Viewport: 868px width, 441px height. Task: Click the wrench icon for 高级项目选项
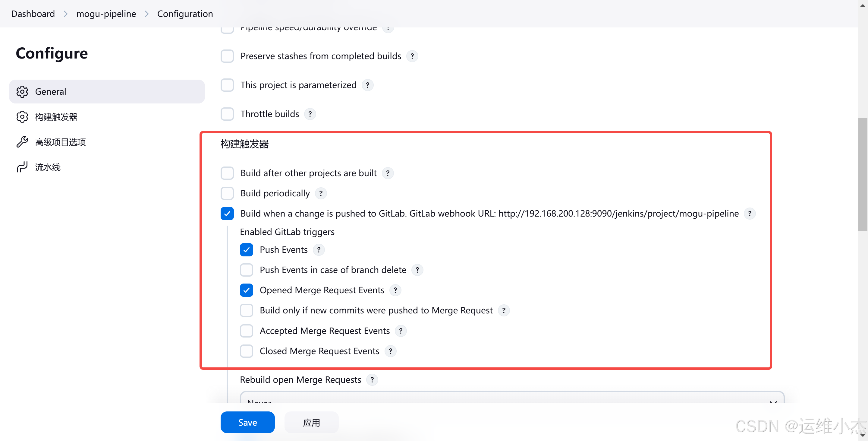22,142
